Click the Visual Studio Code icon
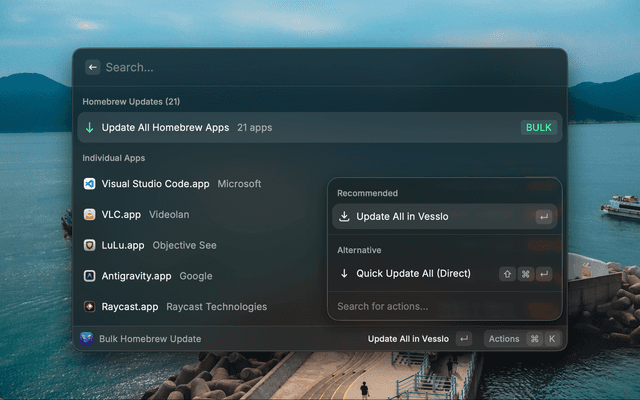 (x=90, y=184)
